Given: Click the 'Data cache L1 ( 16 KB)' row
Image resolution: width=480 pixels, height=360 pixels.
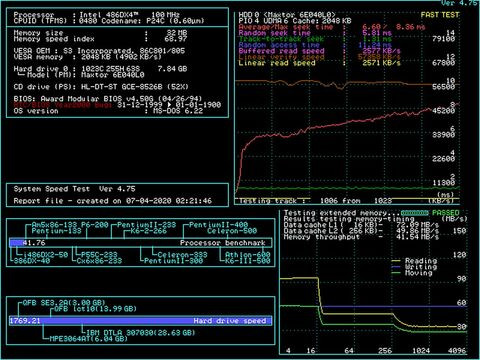Looking at the screenshot, I should tap(361, 225).
